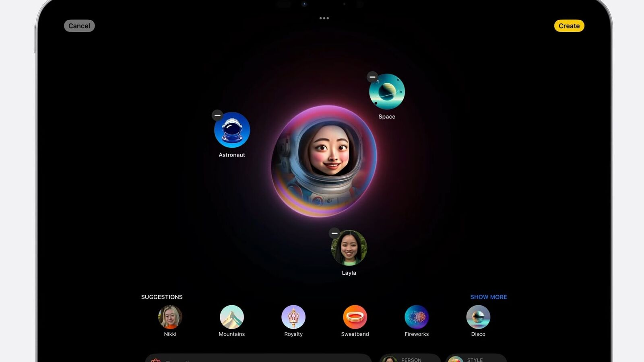This screenshot has height=362, width=644.
Task: Tap the generated astronaut image preview
Action: click(x=324, y=161)
